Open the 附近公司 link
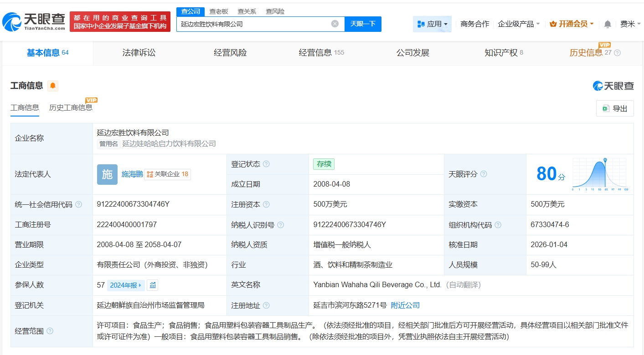This screenshot has width=644, height=355. click(x=405, y=305)
